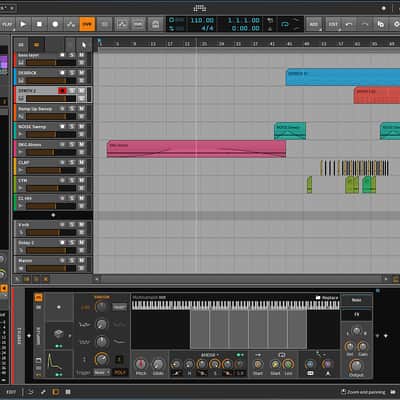
Task: Toggle the orange device power button
Action: [x=39, y=297]
